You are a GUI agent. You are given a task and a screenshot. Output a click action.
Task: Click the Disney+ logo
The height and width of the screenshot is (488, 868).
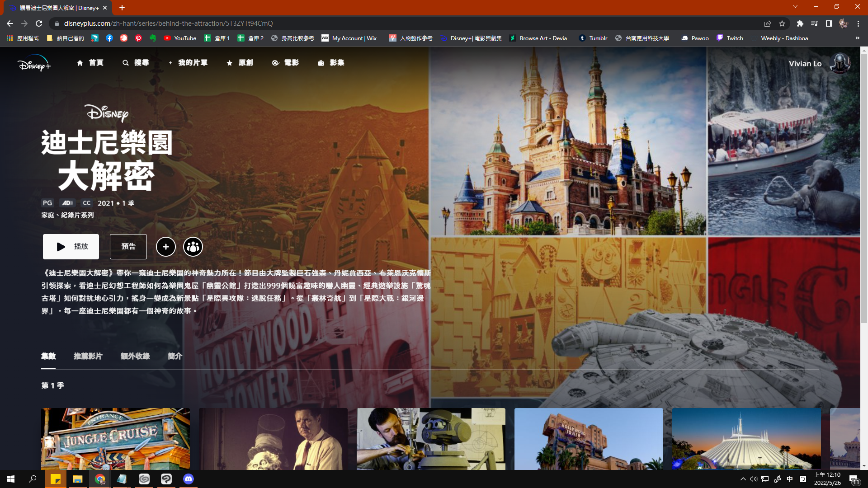pos(34,63)
